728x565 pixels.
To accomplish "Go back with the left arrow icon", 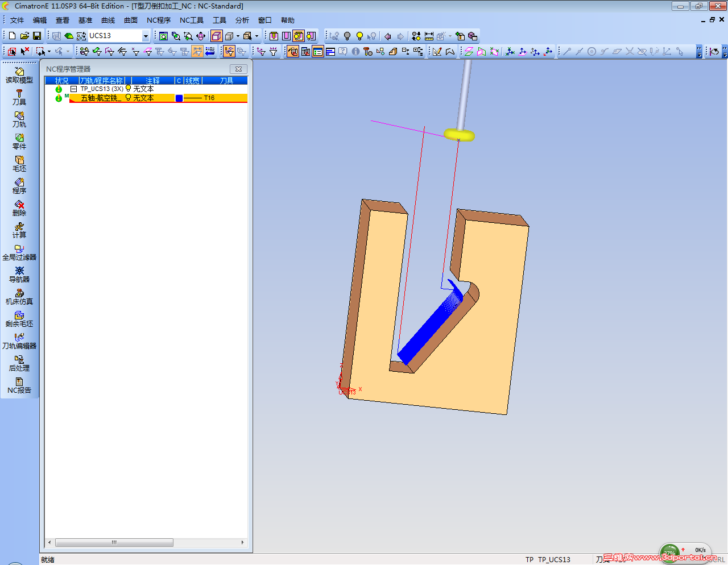I will [x=388, y=36].
